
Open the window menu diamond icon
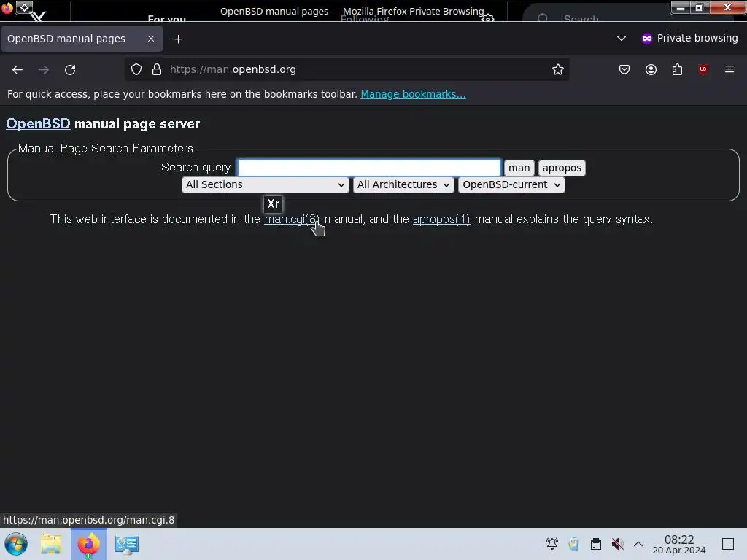[x=24, y=7]
